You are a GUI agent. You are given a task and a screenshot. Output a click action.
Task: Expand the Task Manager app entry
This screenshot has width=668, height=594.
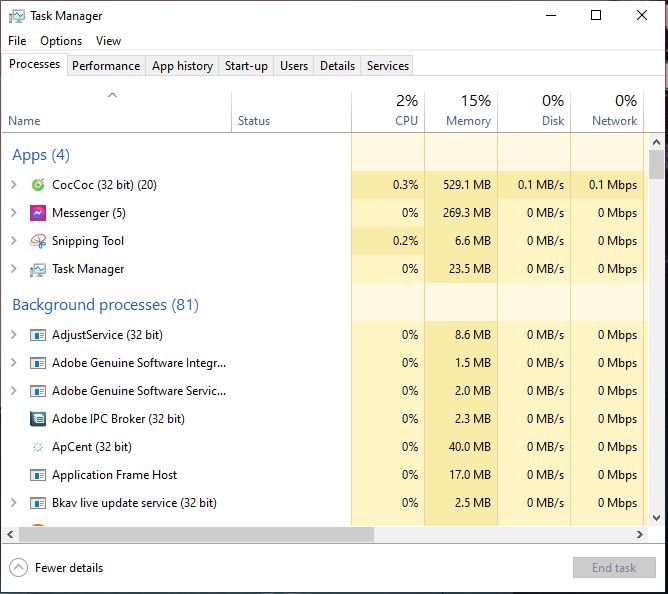point(14,269)
